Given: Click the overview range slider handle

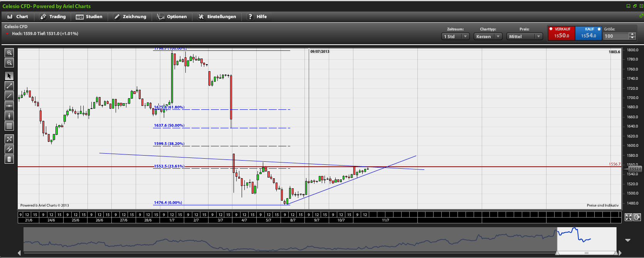Looking at the screenshot, I should [x=586, y=253].
